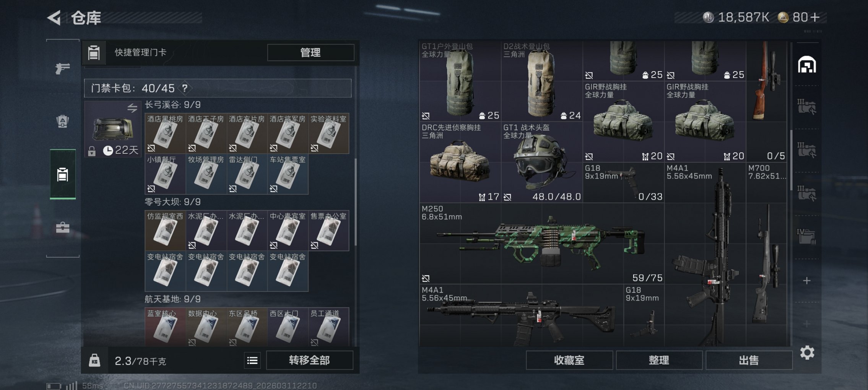The image size is (868, 390).
Task: Toggle the card pack swap arrows icon
Action: [132, 108]
